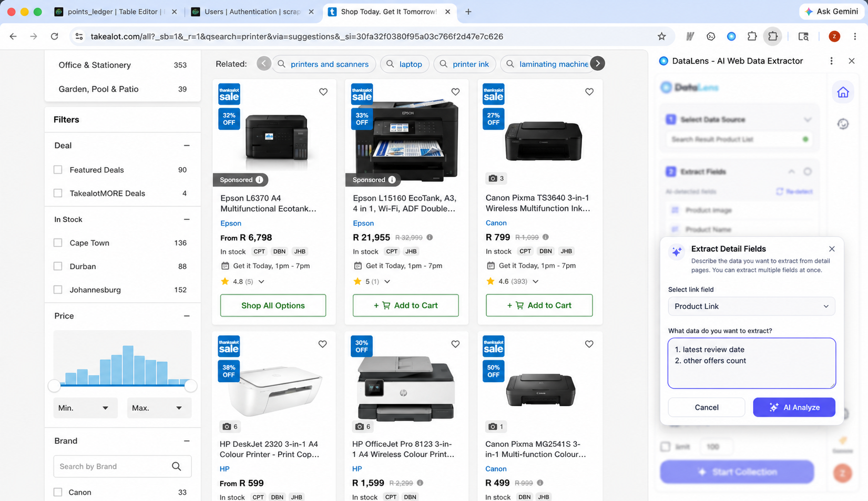Click the browser back arrow

(x=13, y=36)
